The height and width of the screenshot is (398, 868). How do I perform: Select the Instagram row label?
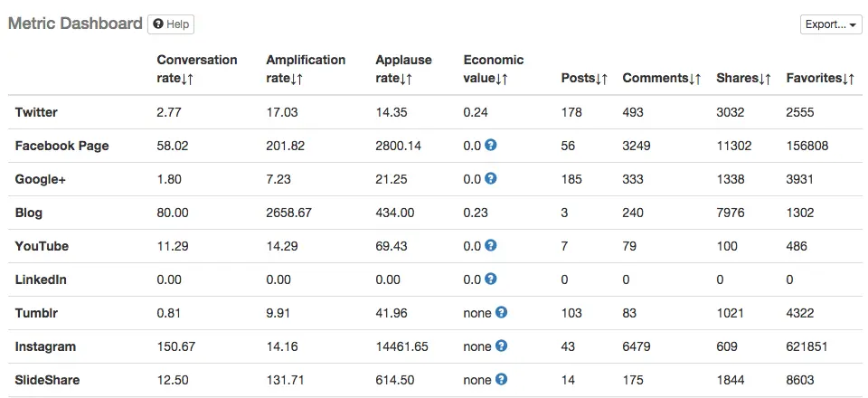pyautogui.click(x=45, y=346)
